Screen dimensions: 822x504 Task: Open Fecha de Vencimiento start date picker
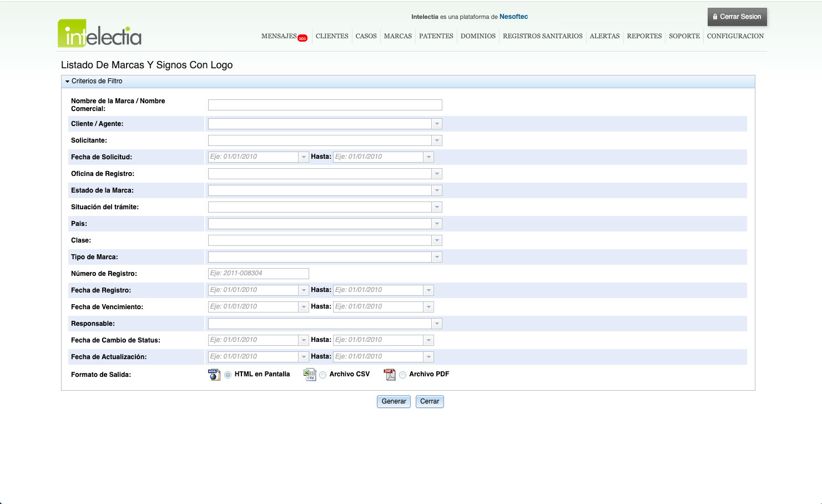coord(304,307)
